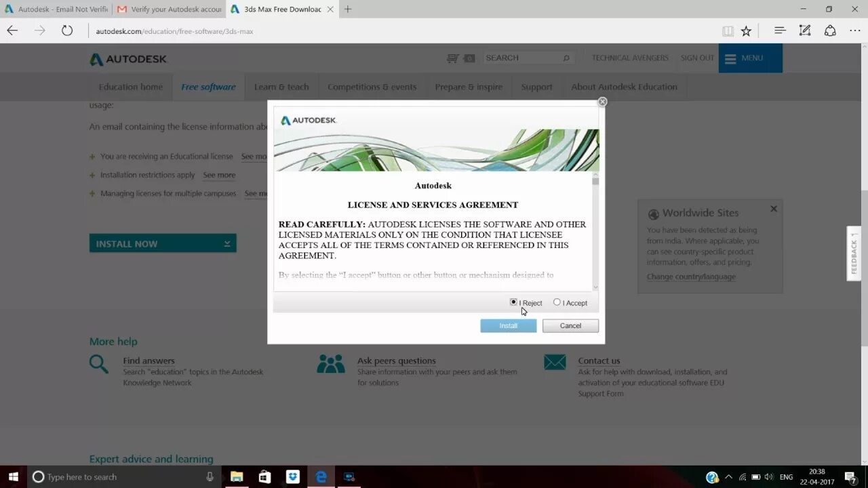Image resolution: width=868 pixels, height=488 pixels.
Task: Open Windows Start menu
Action: 13,476
